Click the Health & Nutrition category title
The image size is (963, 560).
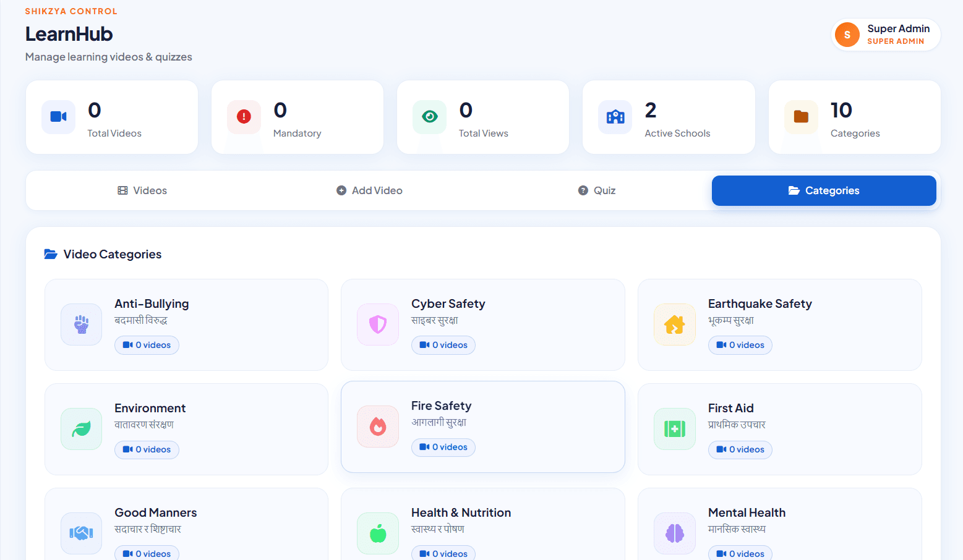pyautogui.click(x=461, y=512)
